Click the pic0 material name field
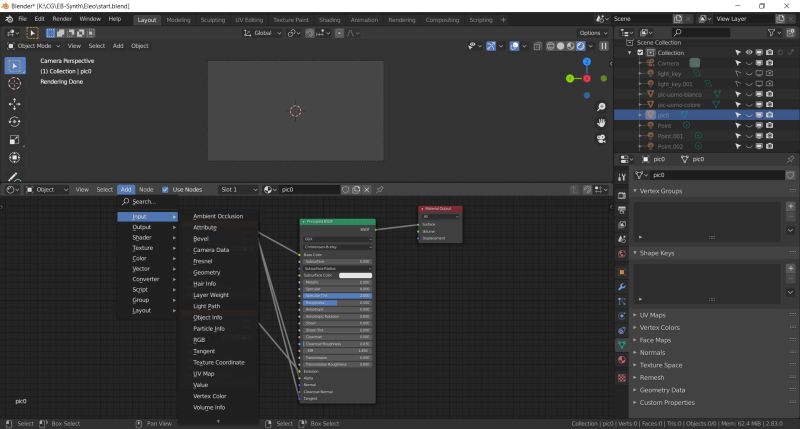This screenshot has height=429, width=800. [308, 190]
